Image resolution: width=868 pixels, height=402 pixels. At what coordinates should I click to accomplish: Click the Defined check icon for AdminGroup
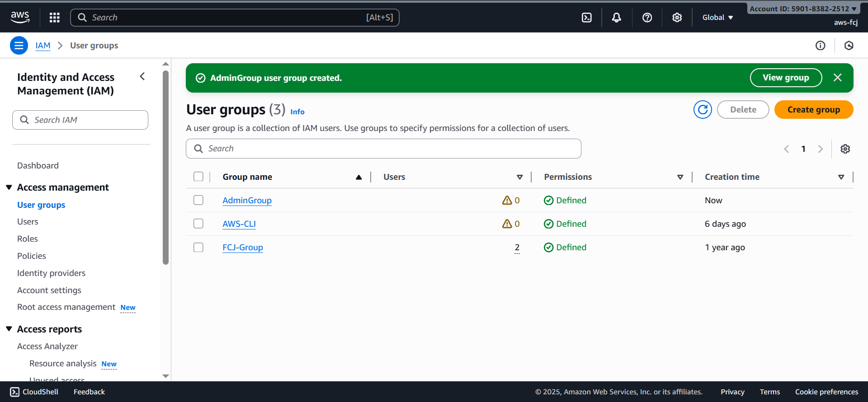548,200
